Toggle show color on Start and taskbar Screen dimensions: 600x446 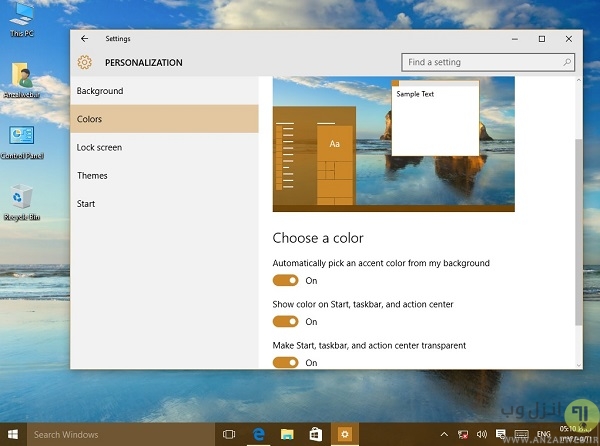[286, 322]
